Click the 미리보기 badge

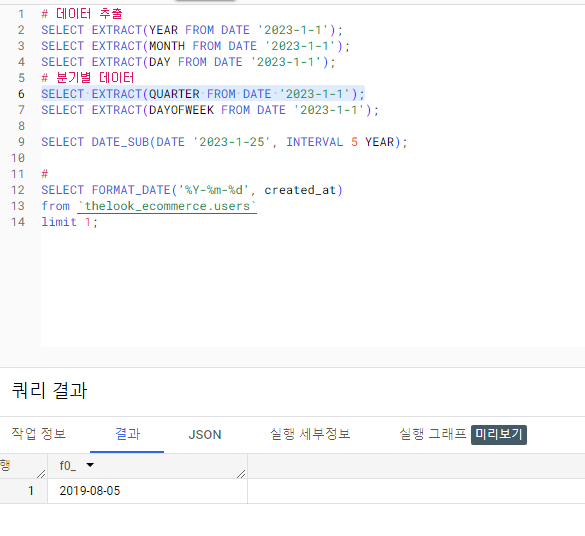pyautogui.click(x=499, y=435)
